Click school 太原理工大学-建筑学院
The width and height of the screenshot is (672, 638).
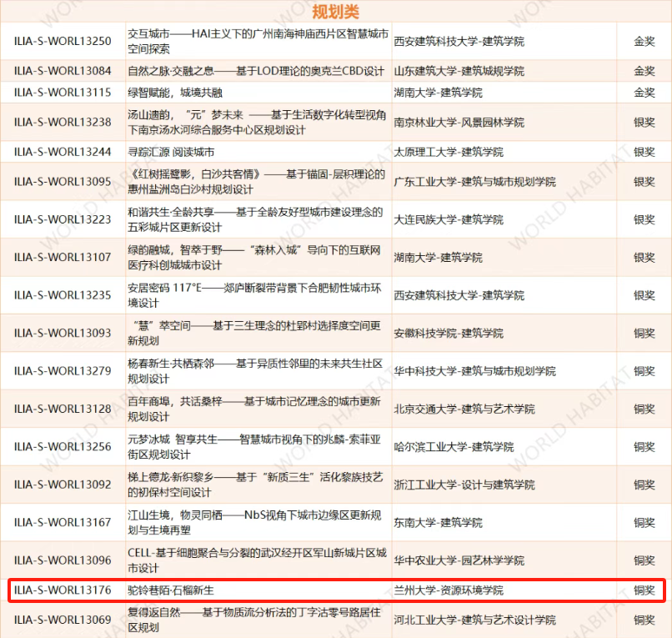click(449, 152)
